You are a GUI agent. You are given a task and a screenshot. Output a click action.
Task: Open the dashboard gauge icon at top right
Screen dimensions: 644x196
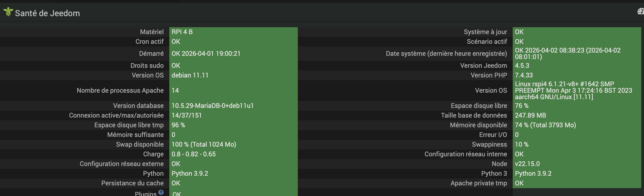pos(641,11)
